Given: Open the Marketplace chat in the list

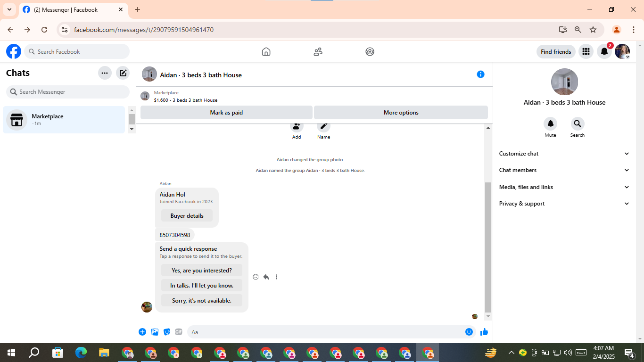Looking at the screenshot, I should [64, 120].
